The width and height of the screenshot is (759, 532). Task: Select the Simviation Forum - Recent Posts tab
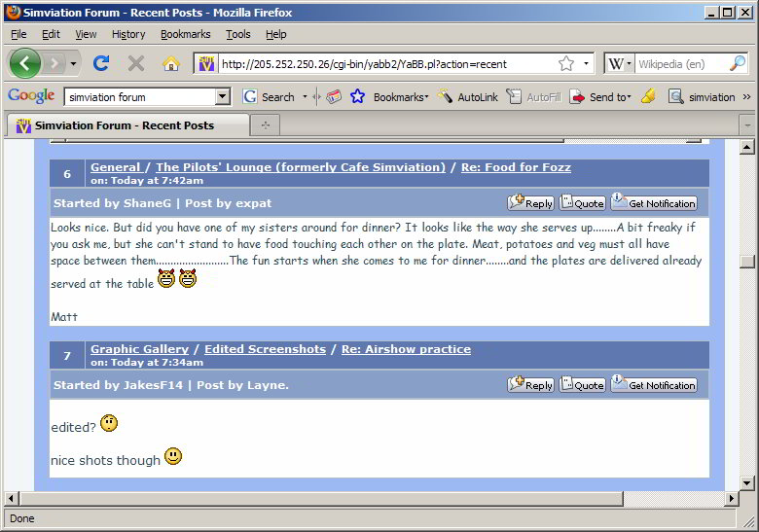(x=125, y=125)
